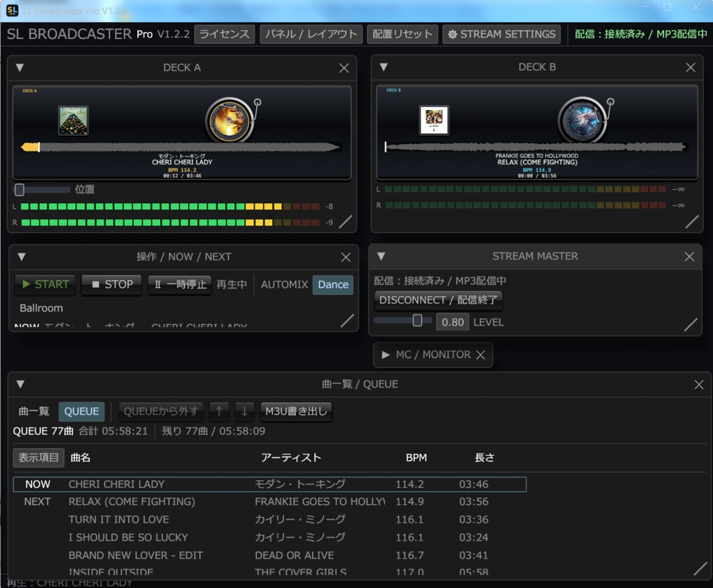Collapse the DECK B panel triangle
The image size is (713, 588).
click(384, 67)
